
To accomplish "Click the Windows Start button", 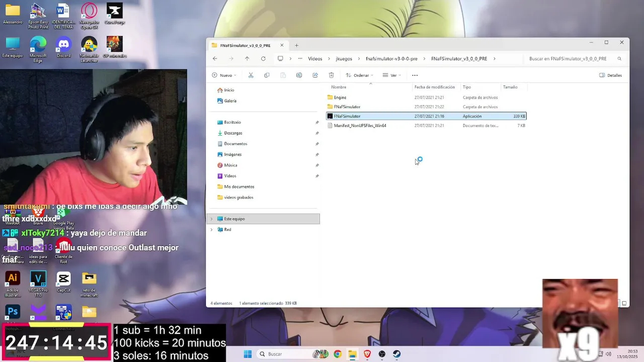I will click(x=248, y=354).
